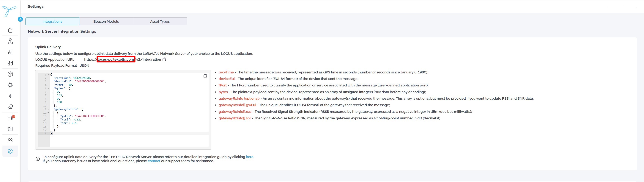Collapse the "gatewayRxInfo" array fold arrow
This screenshot has height=182, width=644.
point(48,109)
